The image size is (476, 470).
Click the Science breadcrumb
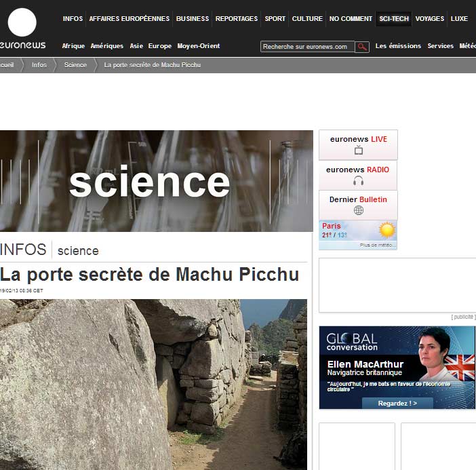coord(75,65)
